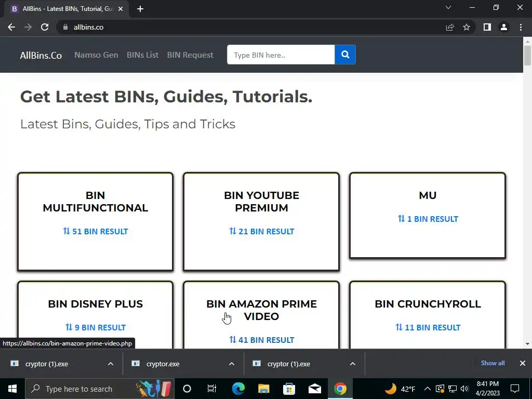Viewport: 532px width, 399px height.
Task: Go back with the browser back arrow
Action: (x=11, y=27)
